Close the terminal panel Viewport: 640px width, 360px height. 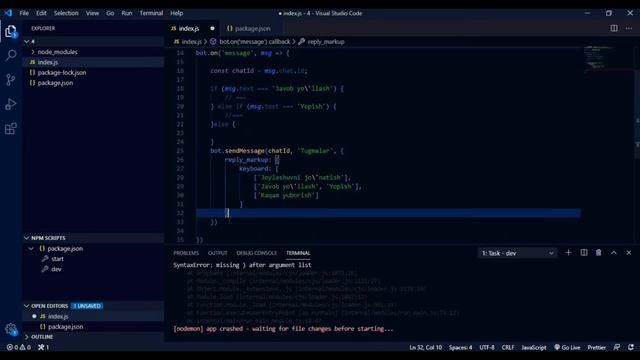coord(629,253)
